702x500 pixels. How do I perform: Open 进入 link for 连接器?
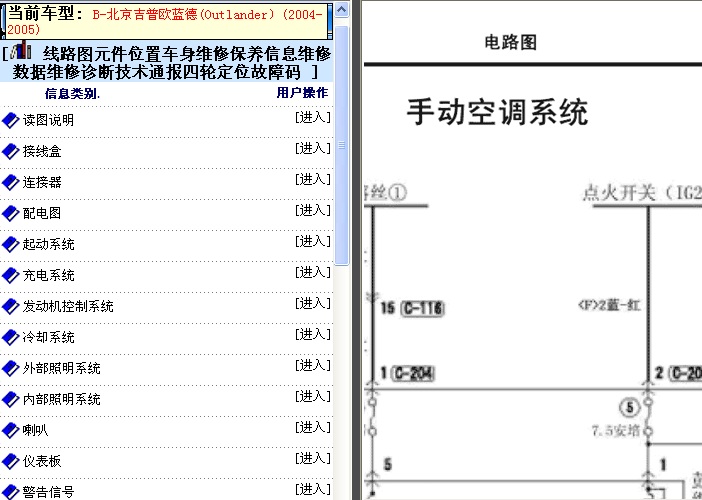click(x=312, y=179)
